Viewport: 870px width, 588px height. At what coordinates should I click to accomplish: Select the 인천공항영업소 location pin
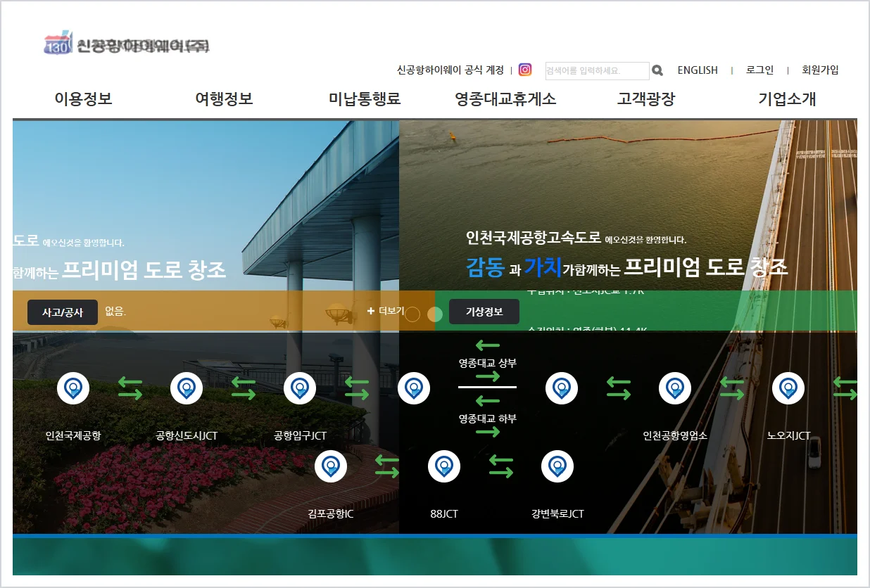point(675,388)
